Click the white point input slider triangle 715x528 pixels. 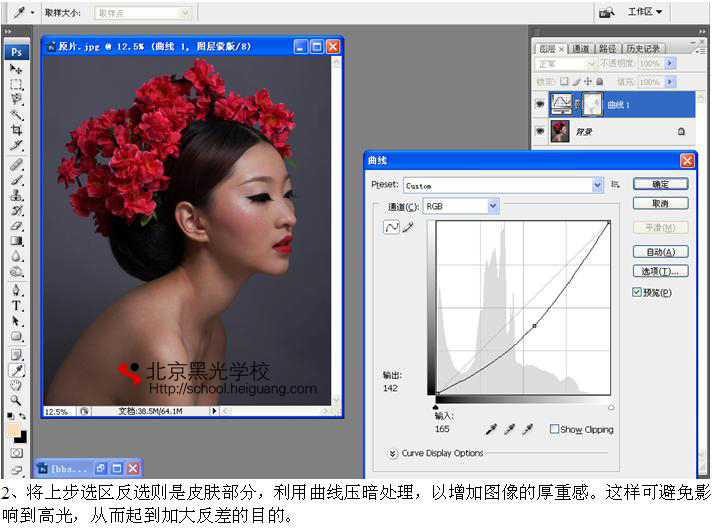click(611, 407)
